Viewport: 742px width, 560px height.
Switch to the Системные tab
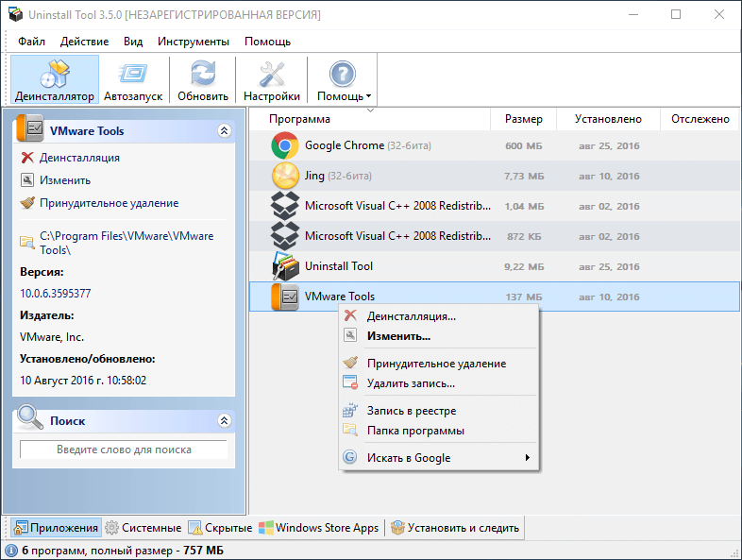[x=143, y=527]
